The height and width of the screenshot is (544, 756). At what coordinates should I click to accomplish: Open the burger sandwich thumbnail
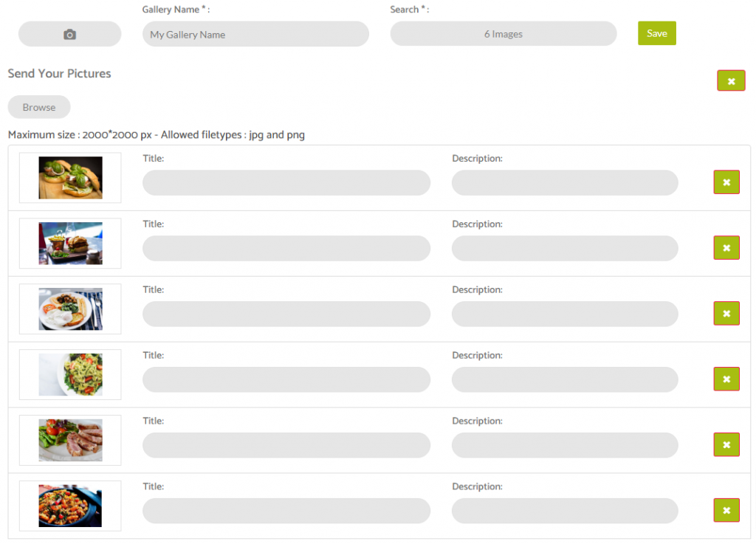pyautogui.click(x=70, y=178)
